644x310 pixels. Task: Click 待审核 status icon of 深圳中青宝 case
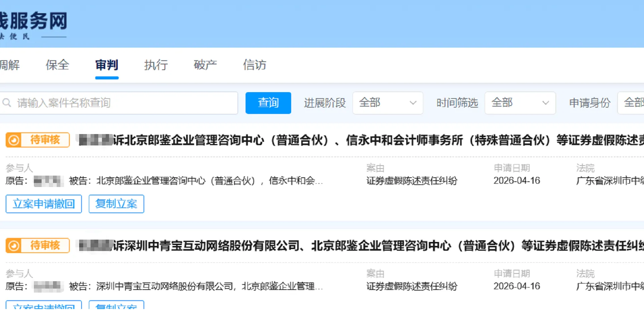(14, 246)
